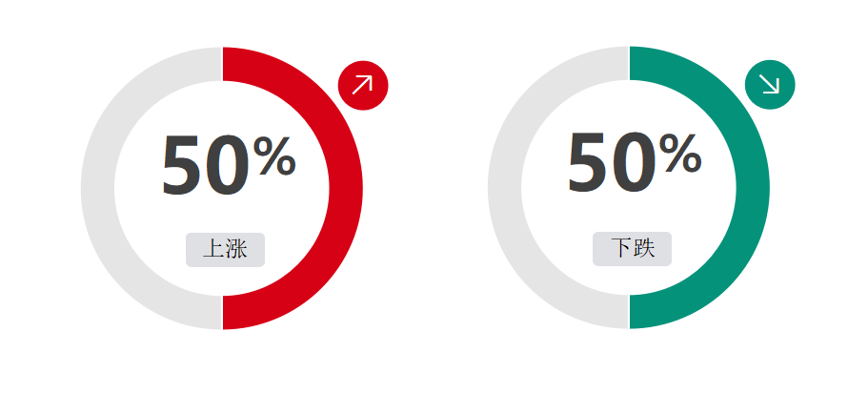Click the bottom end of the green arc
Image resolution: width=868 pixels, height=394 pixels.
click(x=638, y=311)
